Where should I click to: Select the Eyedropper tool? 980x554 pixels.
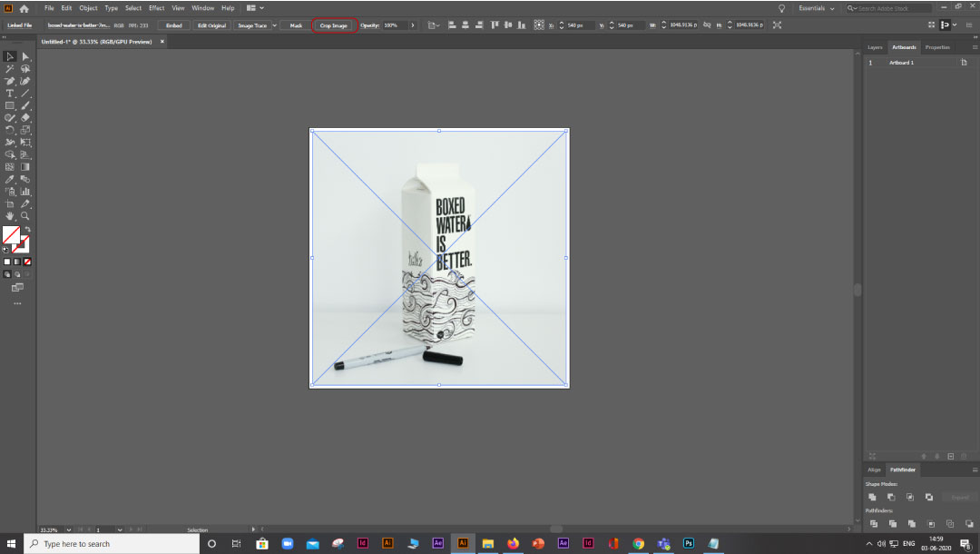click(10, 180)
